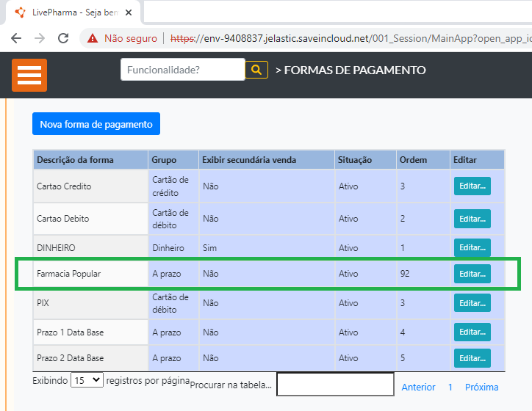Screen dimensions: 532x411
Task: Open the orange hamburger menu
Action: tap(29, 75)
